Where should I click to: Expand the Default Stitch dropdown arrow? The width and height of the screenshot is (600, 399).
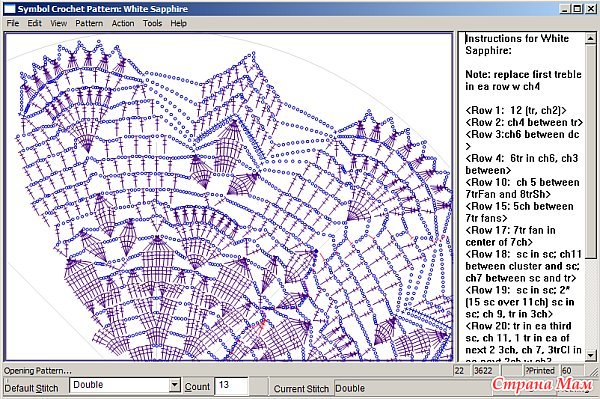[174, 385]
